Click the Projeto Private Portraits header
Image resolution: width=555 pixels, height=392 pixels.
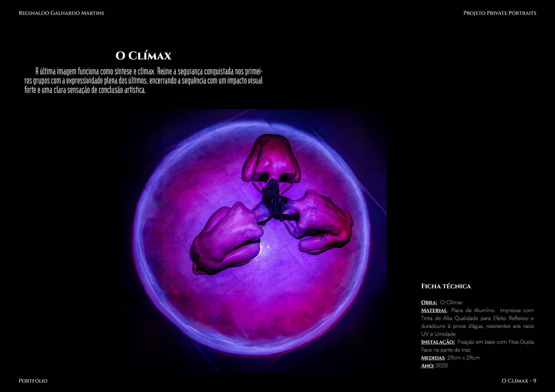[499, 13]
